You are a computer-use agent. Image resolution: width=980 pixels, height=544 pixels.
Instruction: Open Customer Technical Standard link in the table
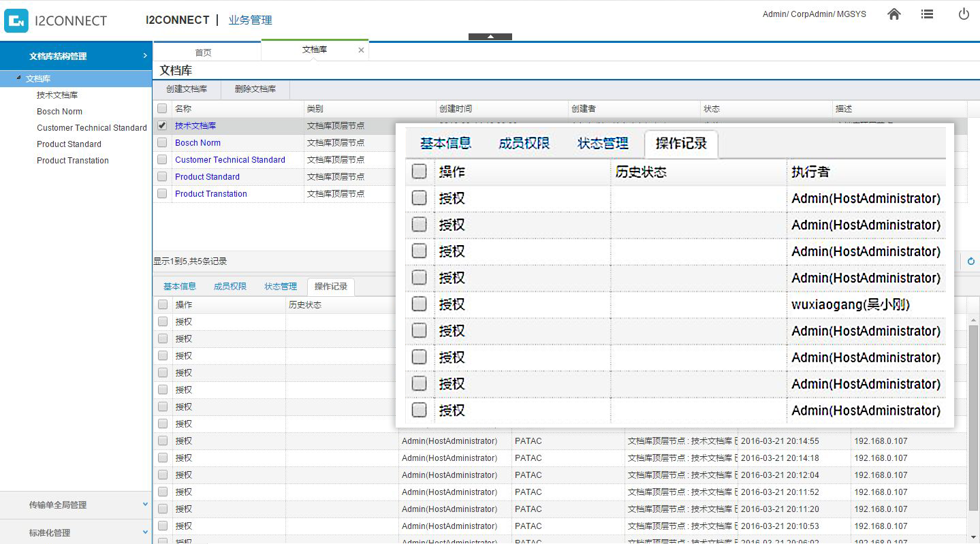tap(230, 159)
